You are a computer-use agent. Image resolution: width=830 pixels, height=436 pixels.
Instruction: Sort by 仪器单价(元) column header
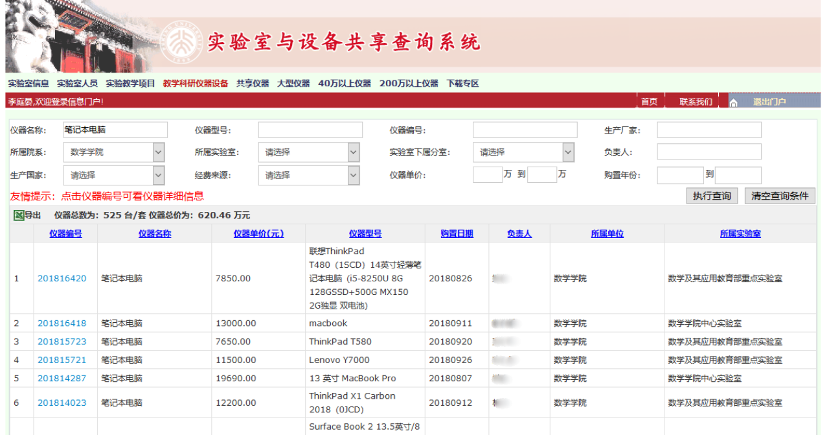coord(258,233)
